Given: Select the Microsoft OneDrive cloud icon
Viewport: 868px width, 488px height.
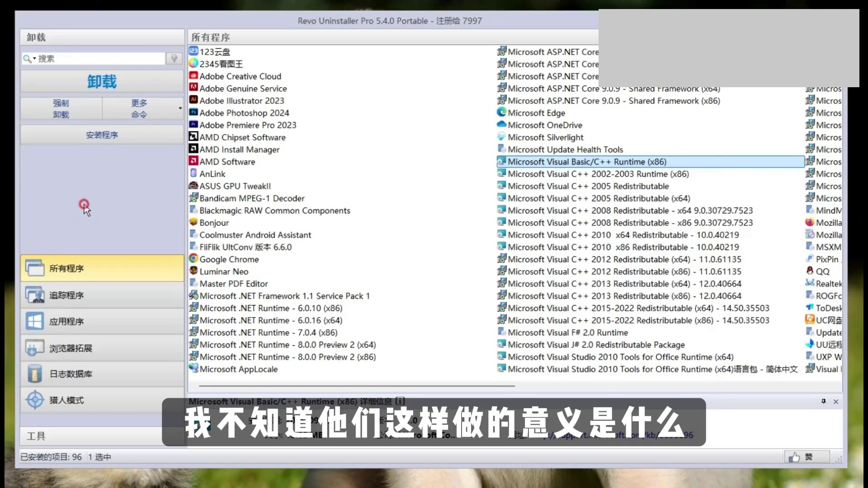Looking at the screenshot, I should [501, 125].
